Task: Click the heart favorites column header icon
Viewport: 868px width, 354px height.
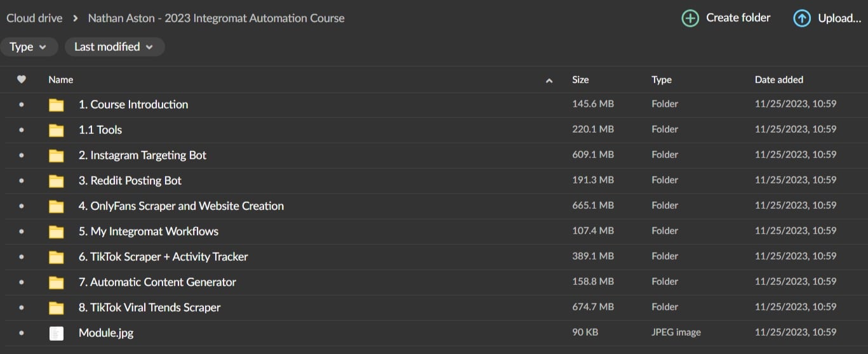Action: coord(22,79)
